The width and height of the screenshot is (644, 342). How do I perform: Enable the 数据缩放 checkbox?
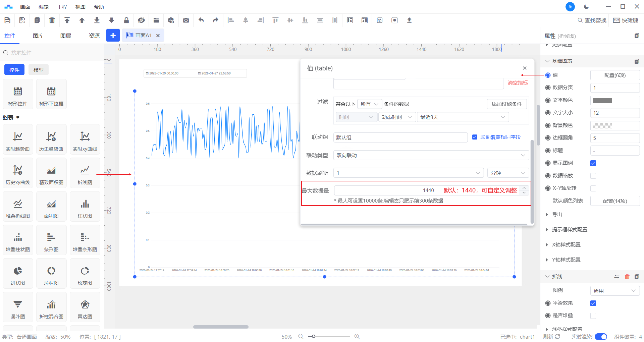(x=593, y=176)
